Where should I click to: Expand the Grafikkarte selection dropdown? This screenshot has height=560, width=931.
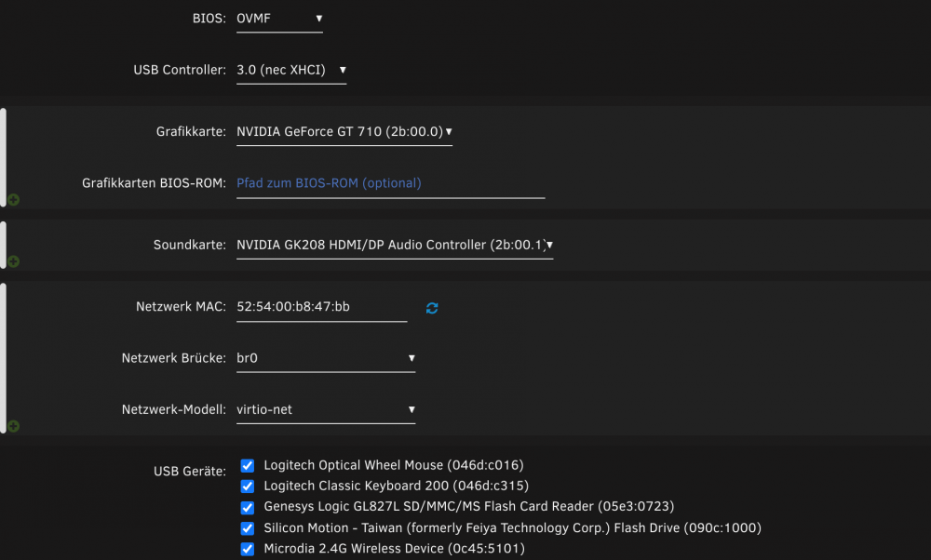[x=344, y=132]
